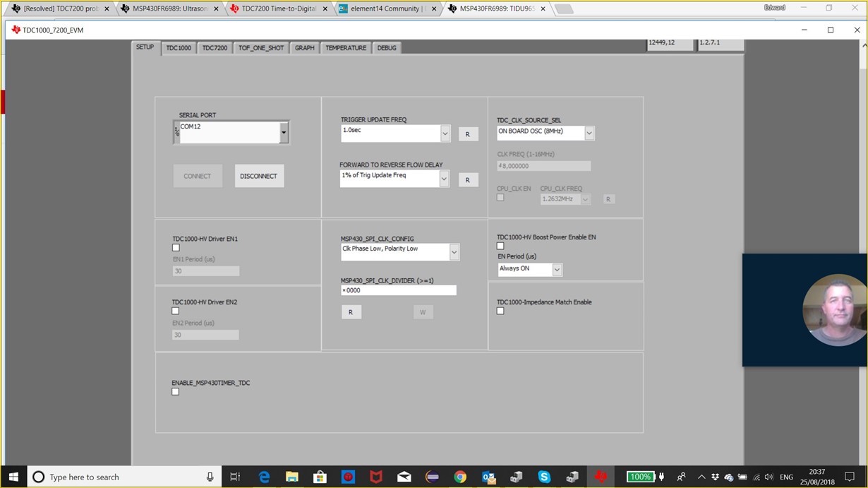Open Microsoft Store from taskbar
Image resolution: width=868 pixels, height=488 pixels.
[x=320, y=477]
